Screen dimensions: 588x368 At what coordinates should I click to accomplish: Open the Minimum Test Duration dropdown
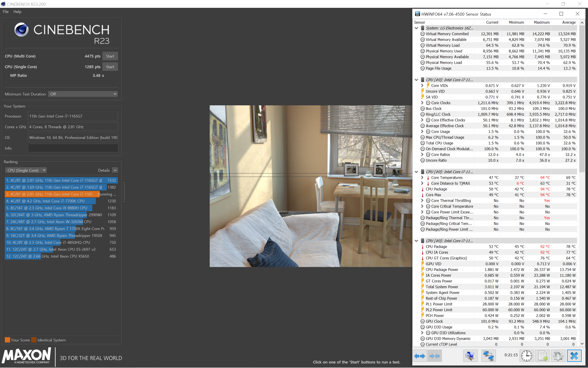pyautogui.click(x=83, y=94)
